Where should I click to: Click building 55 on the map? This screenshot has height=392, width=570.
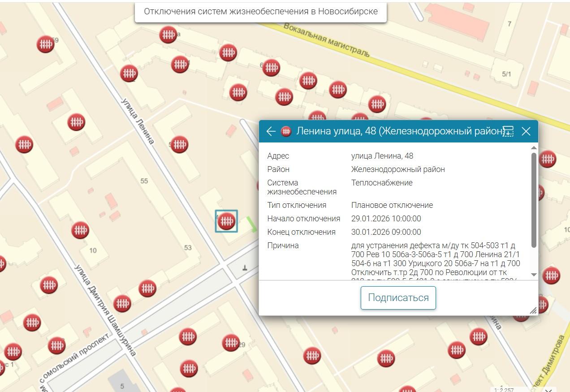coord(144,181)
